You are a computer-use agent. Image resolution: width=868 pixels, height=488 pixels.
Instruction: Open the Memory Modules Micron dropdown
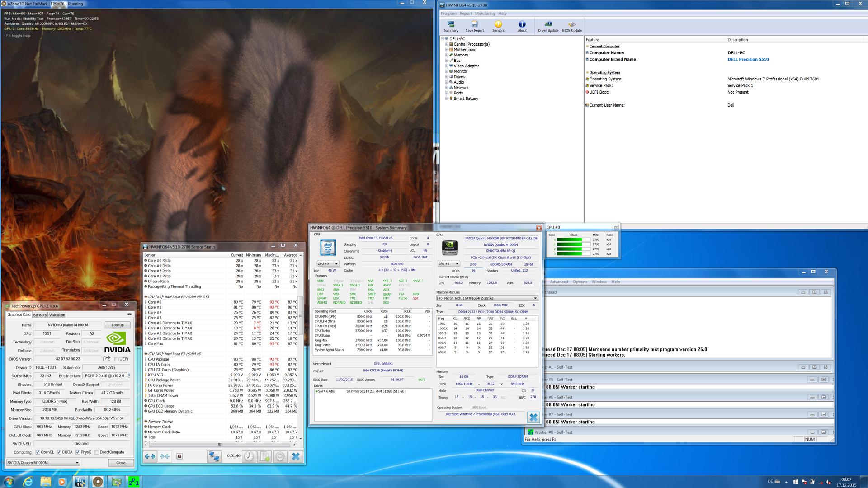pos(487,298)
